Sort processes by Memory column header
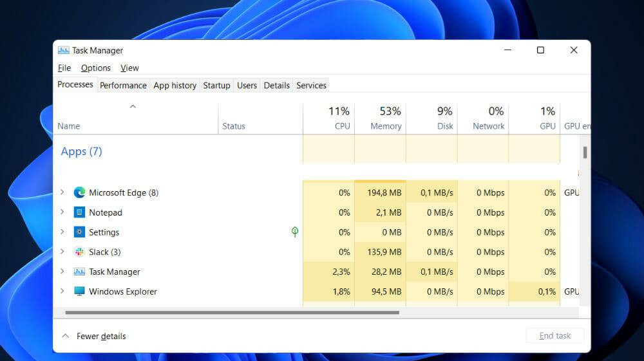This screenshot has width=644, height=361. click(x=381, y=118)
